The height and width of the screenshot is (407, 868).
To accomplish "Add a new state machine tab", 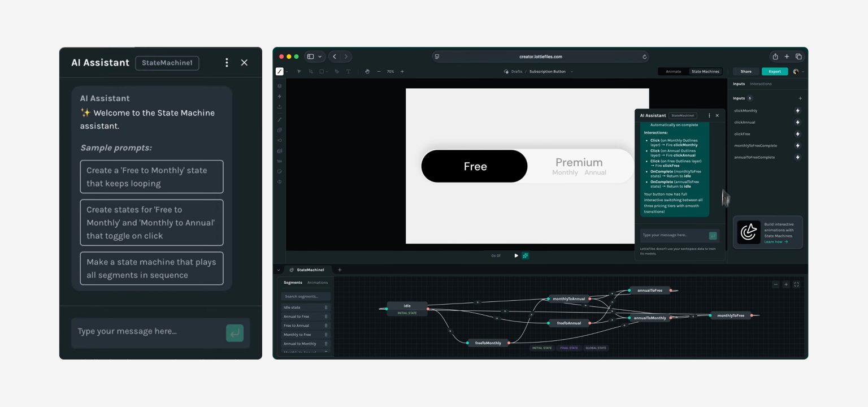I will pyautogui.click(x=340, y=270).
